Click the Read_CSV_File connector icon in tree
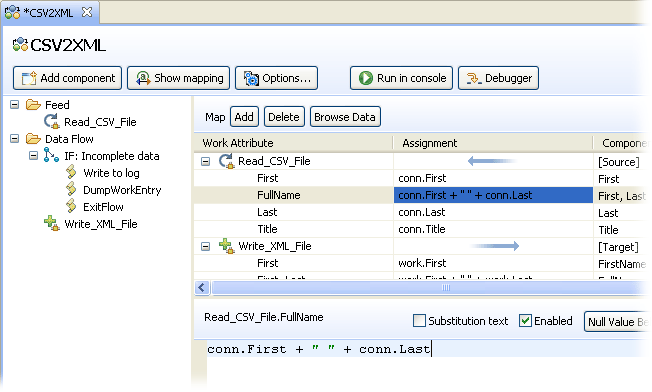Screen dimensions: 652x392 [52, 122]
